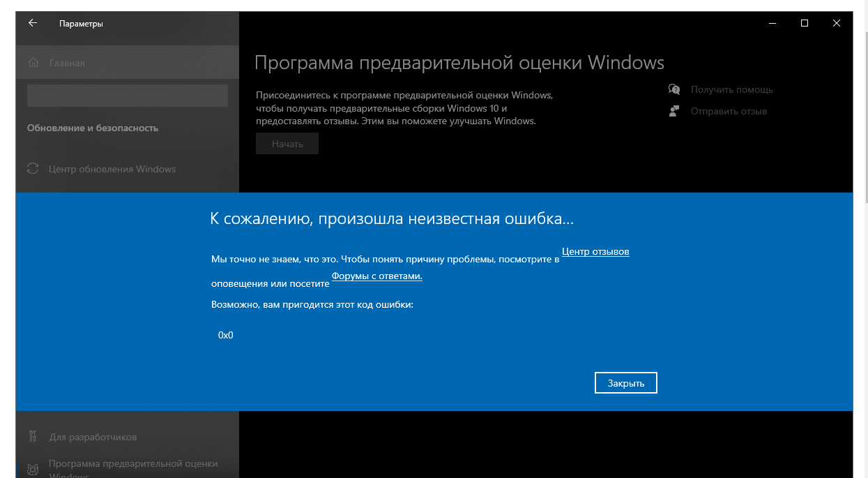This screenshot has height=478, width=868.
Task: Close the Параметры window
Action: click(x=837, y=23)
